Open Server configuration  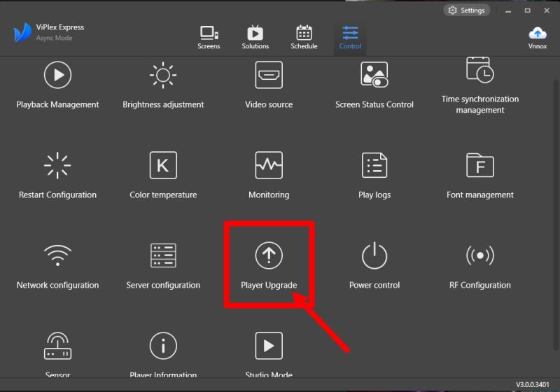coord(163,256)
